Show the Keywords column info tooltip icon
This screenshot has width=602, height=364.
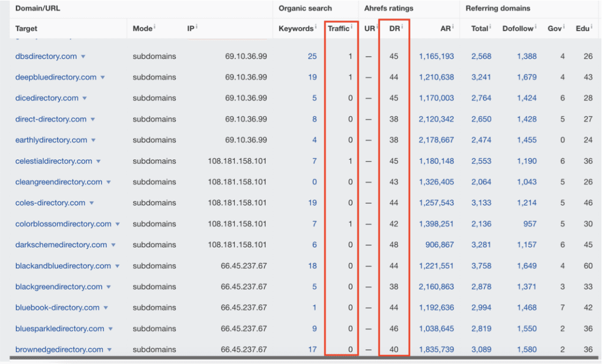click(316, 26)
